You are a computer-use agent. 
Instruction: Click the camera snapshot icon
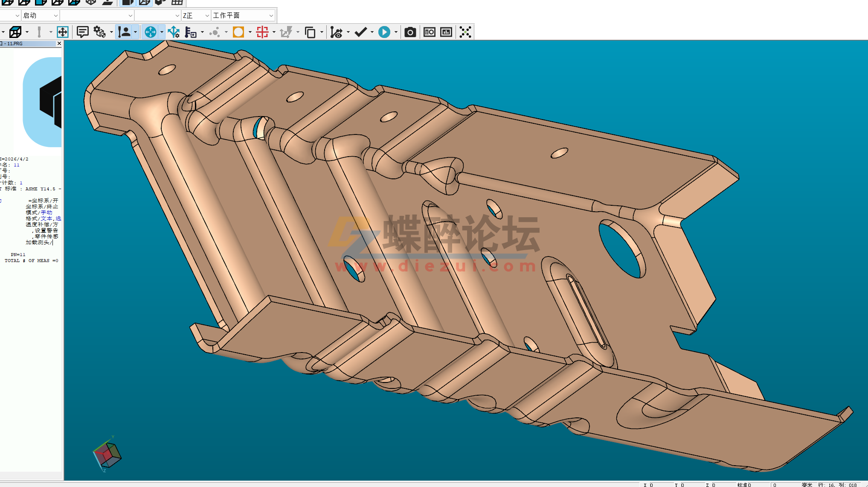coord(410,32)
